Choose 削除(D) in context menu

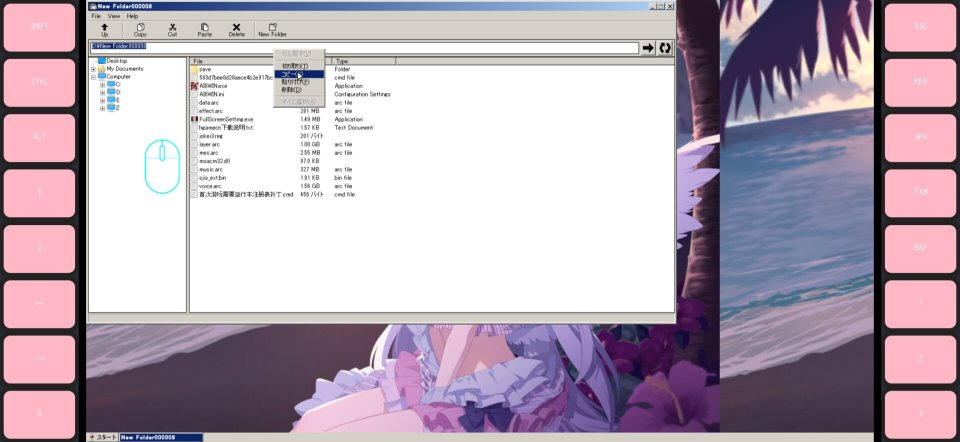point(299,89)
